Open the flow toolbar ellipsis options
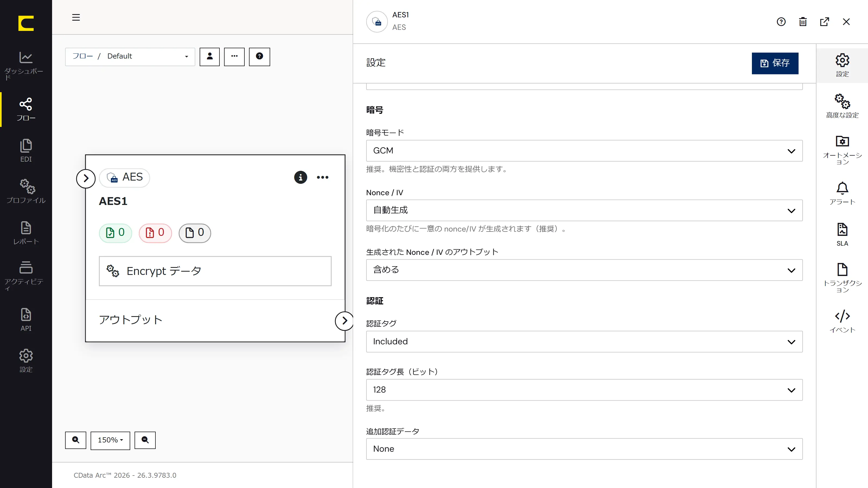Viewport: 868px width, 488px height. [x=234, y=57]
